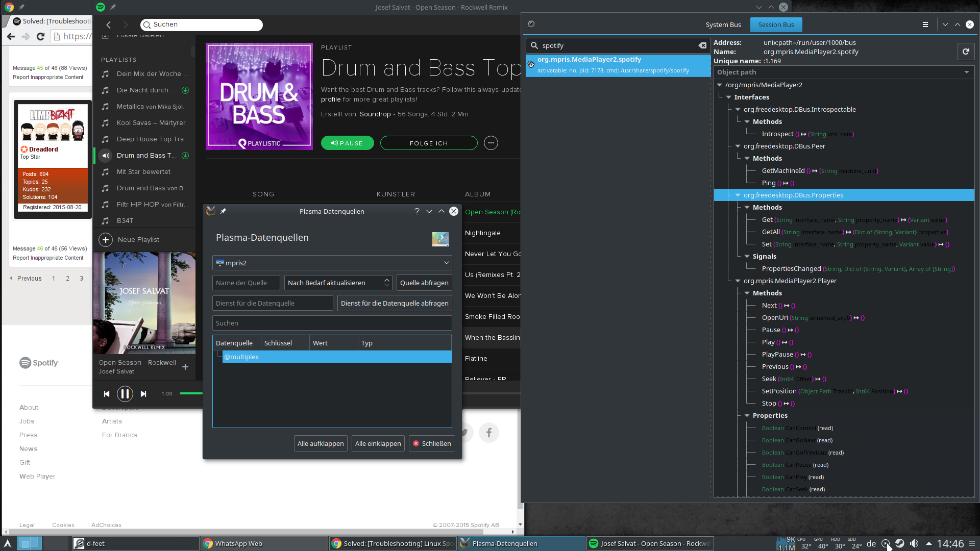Click the add-to-library plus icon
This screenshot has width=980, height=551.
point(185,367)
